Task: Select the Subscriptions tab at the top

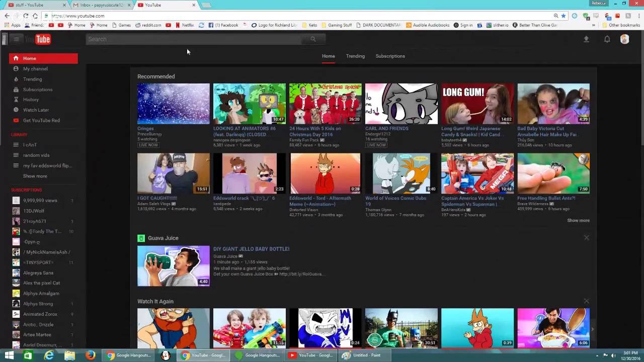Action: point(390,56)
